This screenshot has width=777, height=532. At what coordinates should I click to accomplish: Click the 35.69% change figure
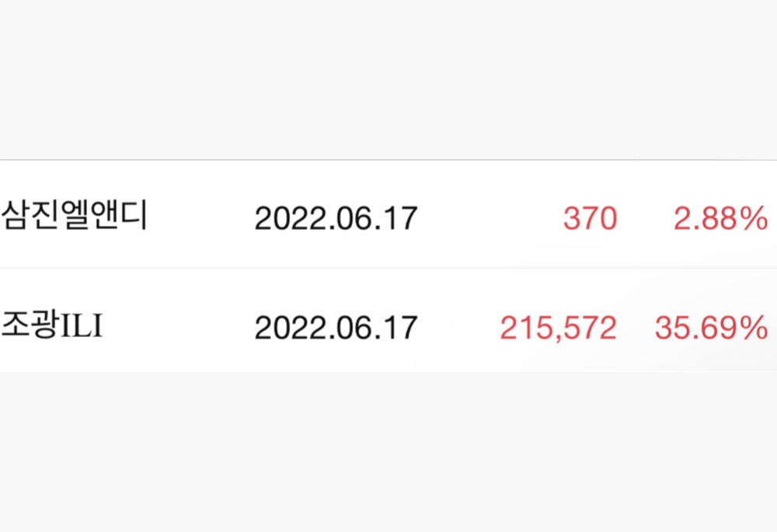711,329
